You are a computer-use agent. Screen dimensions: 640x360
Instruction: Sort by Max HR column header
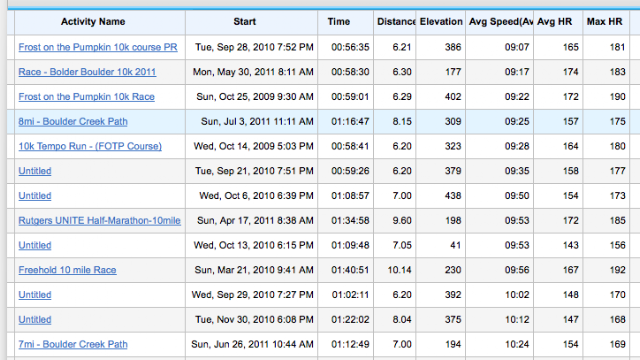(x=604, y=22)
